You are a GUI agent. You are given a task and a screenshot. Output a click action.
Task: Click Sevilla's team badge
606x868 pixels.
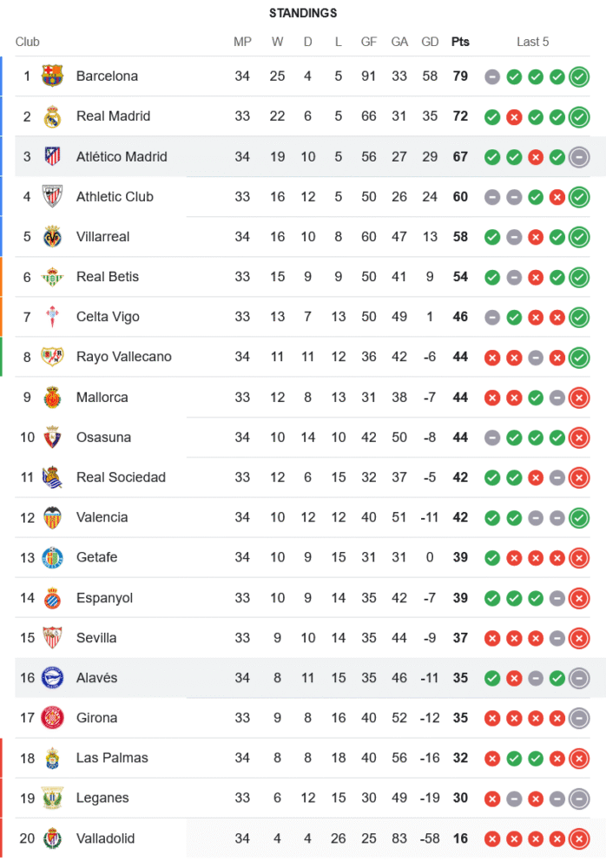(x=52, y=638)
